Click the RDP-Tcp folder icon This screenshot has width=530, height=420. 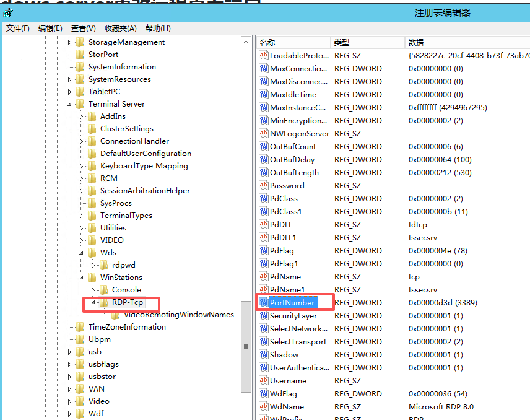click(x=103, y=302)
